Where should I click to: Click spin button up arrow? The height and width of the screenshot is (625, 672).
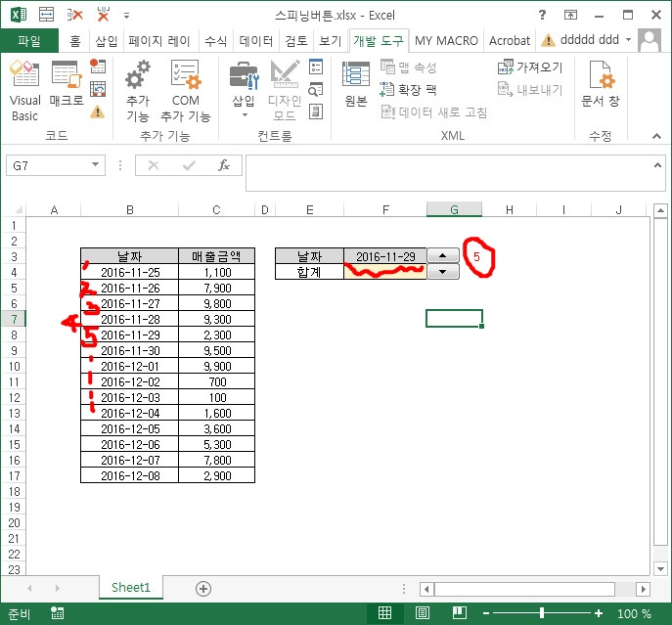[x=443, y=255]
